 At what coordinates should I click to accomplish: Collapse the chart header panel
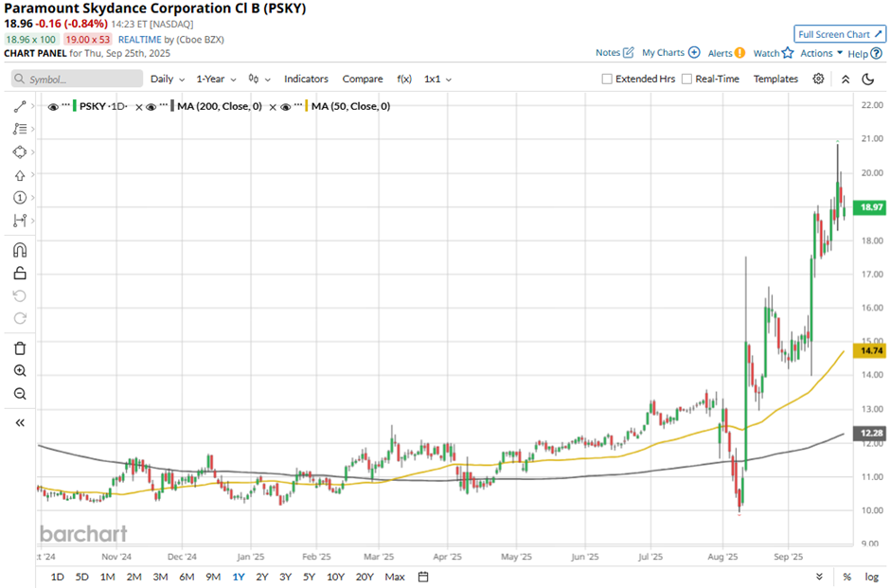pos(845,79)
